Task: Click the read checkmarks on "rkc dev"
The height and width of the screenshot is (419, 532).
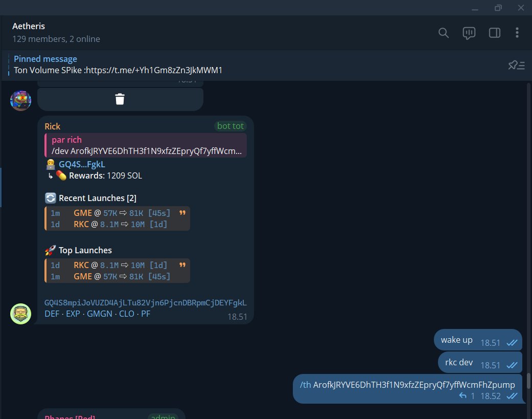Action: (512, 365)
